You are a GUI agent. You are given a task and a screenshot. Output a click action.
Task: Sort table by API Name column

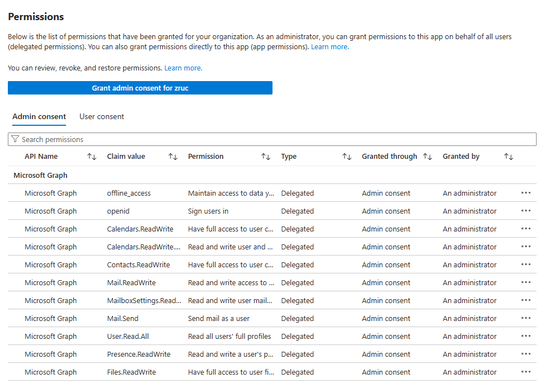(92, 157)
